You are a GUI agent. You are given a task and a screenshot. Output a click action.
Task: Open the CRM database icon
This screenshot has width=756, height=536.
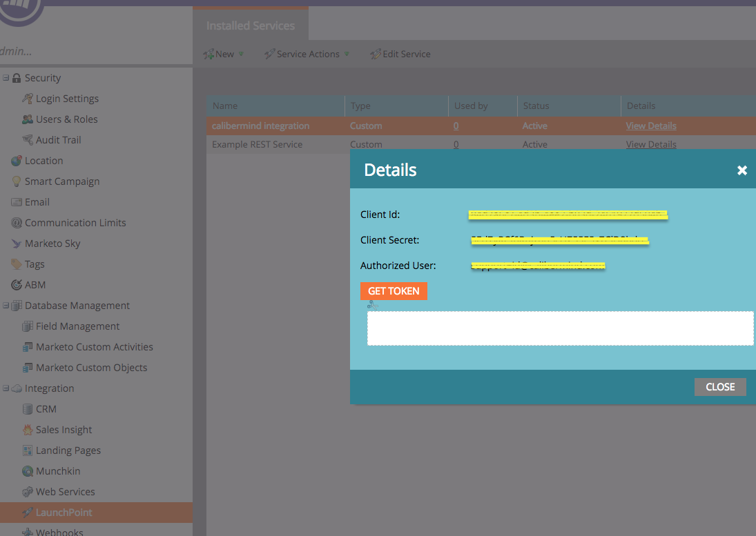[x=28, y=409]
